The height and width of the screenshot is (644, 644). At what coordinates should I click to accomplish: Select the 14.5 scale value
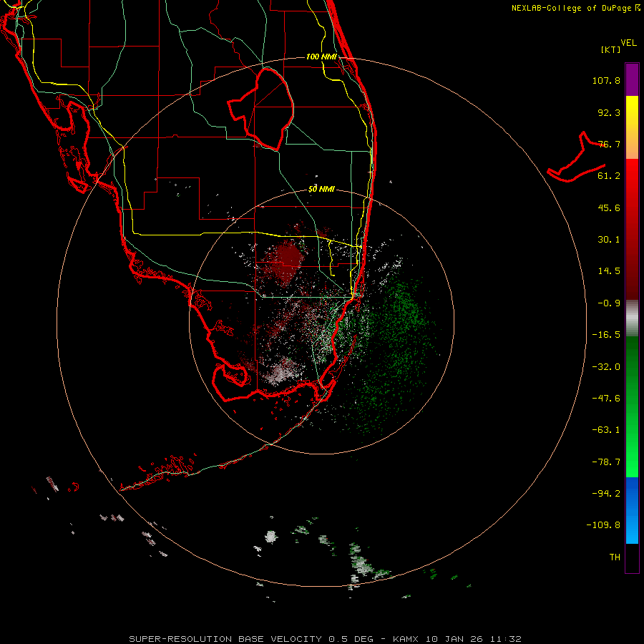click(x=609, y=271)
